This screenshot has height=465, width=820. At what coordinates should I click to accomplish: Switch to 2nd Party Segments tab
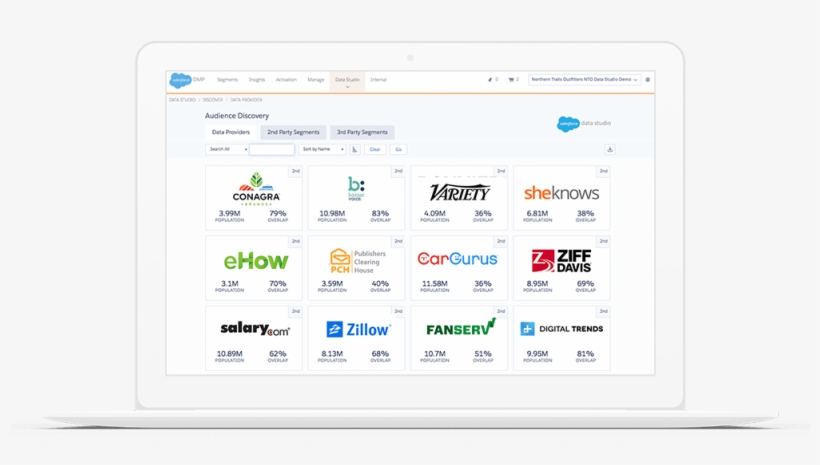[293, 132]
